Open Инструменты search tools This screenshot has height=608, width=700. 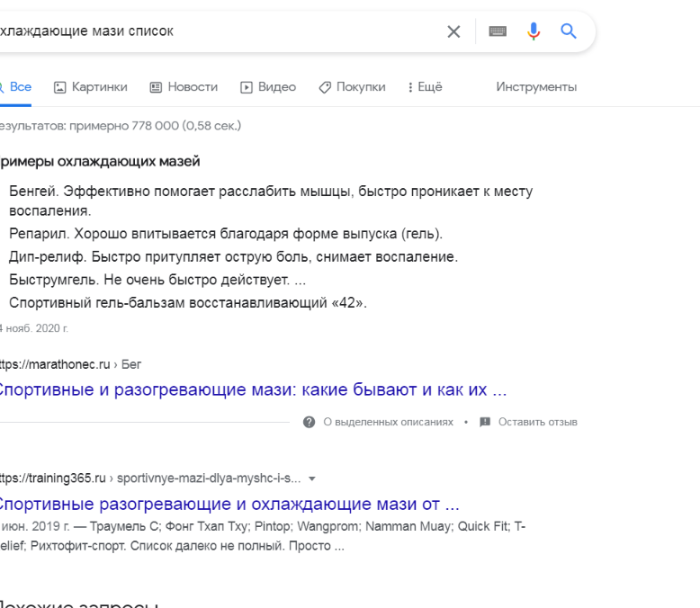pos(536,87)
